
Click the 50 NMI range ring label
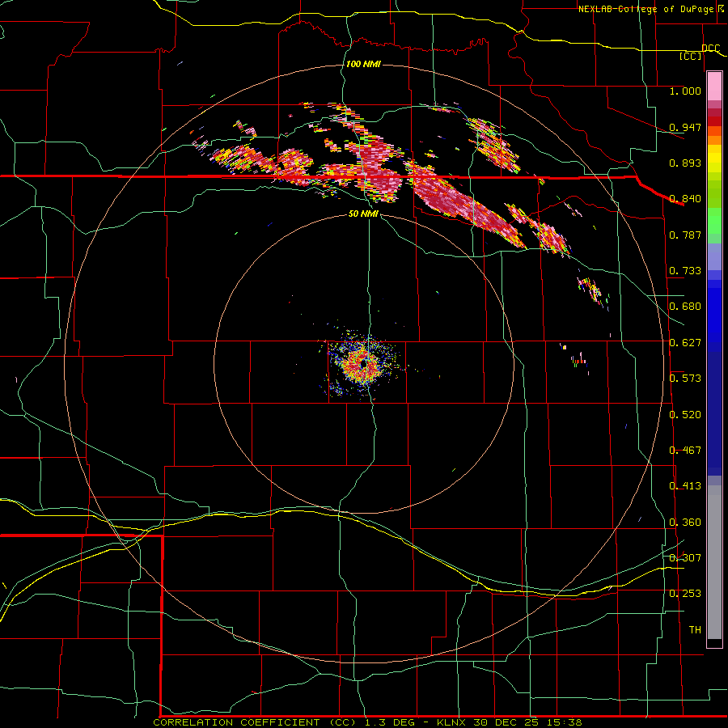(x=363, y=214)
